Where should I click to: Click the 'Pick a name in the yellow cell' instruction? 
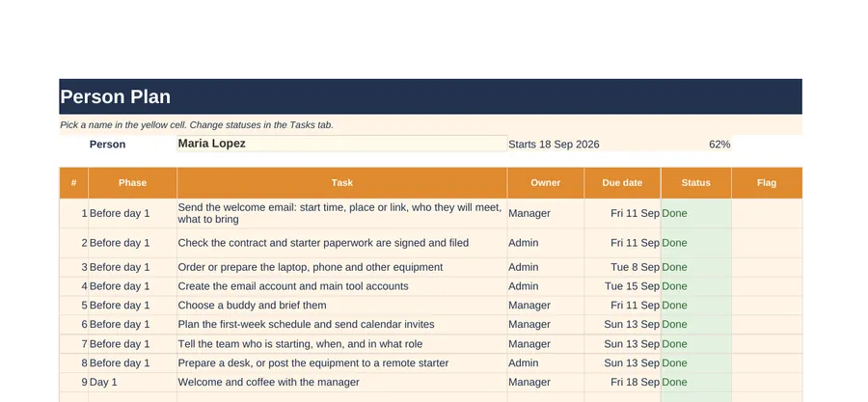tap(197, 125)
